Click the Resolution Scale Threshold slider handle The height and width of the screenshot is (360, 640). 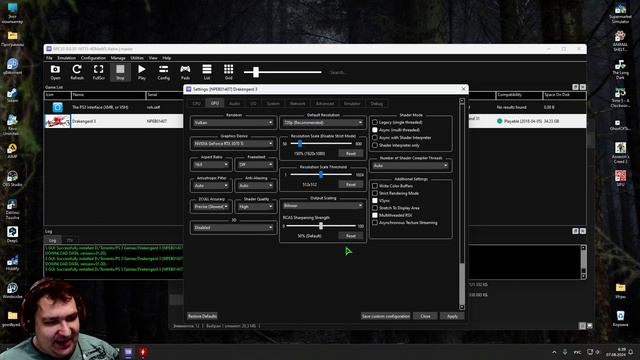coord(321,175)
